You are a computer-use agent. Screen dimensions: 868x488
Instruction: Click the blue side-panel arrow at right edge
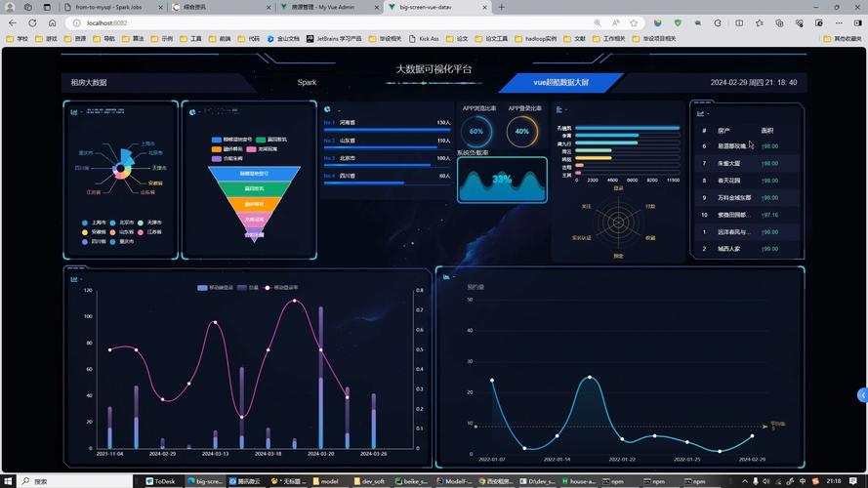[x=862, y=395]
